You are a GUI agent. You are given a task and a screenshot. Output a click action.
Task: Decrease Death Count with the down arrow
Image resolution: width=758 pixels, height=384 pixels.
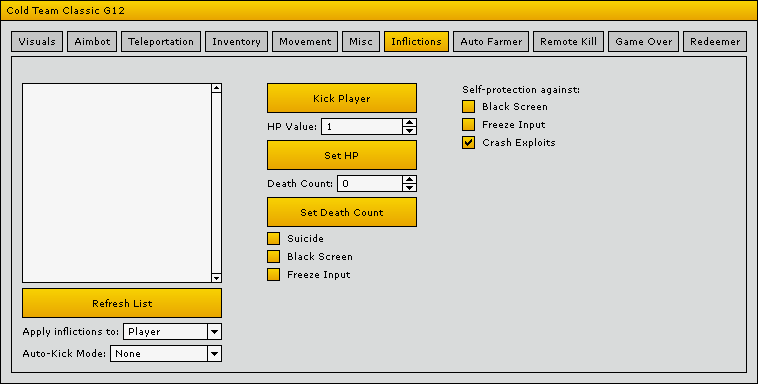click(409, 188)
